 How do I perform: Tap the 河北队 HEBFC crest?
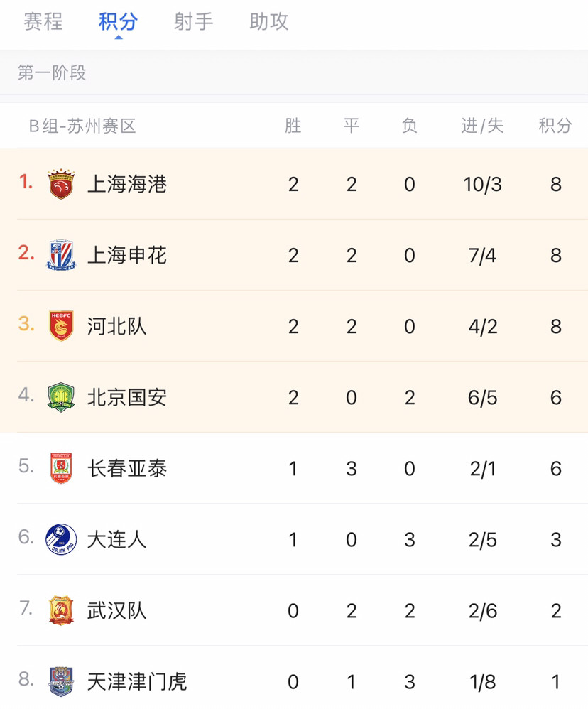(61, 326)
